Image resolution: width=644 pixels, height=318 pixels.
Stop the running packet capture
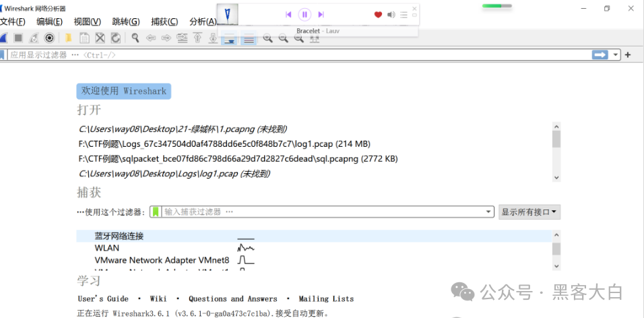click(x=18, y=38)
